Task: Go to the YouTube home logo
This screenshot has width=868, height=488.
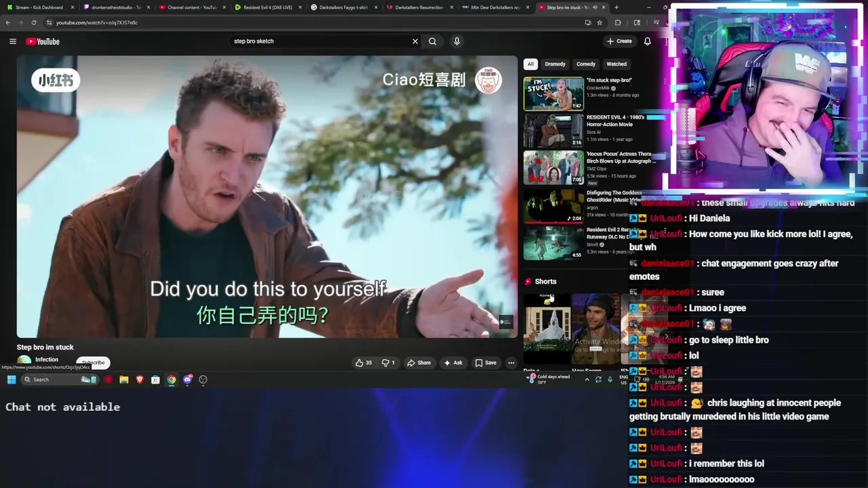Action: click(43, 41)
